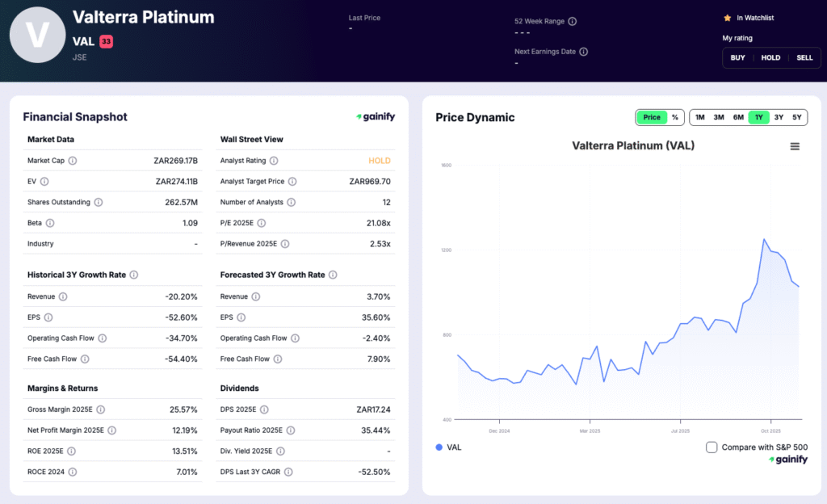This screenshot has height=504, width=827.
Task: Select the 3M time range tab
Action: pyautogui.click(x=719, y=117)
